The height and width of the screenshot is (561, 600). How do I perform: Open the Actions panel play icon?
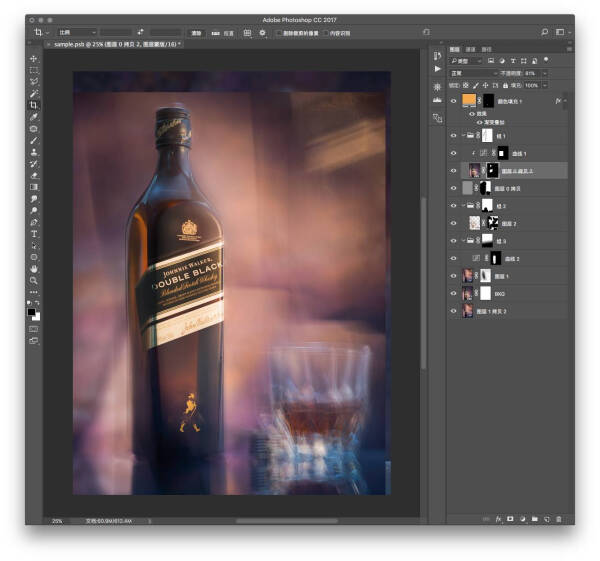pos(437,69)
